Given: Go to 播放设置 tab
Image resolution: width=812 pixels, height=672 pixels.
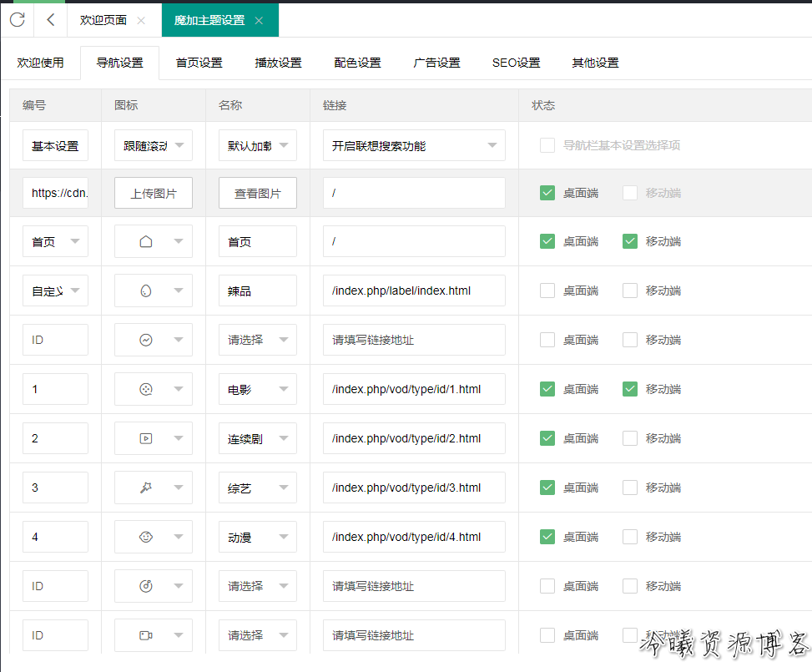Looking at the screenshot, I should coord(278,63).
